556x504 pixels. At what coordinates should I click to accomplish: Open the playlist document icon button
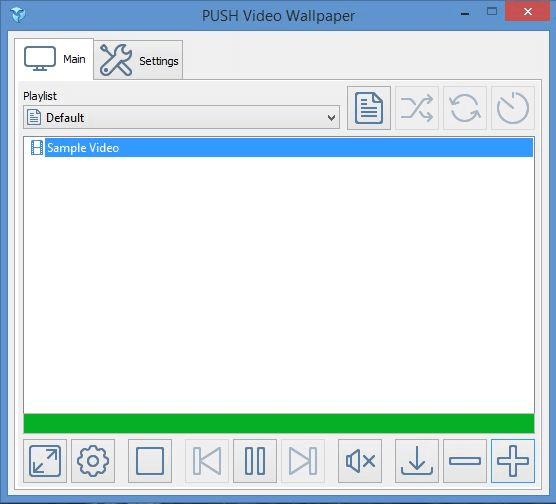(369, 108)
